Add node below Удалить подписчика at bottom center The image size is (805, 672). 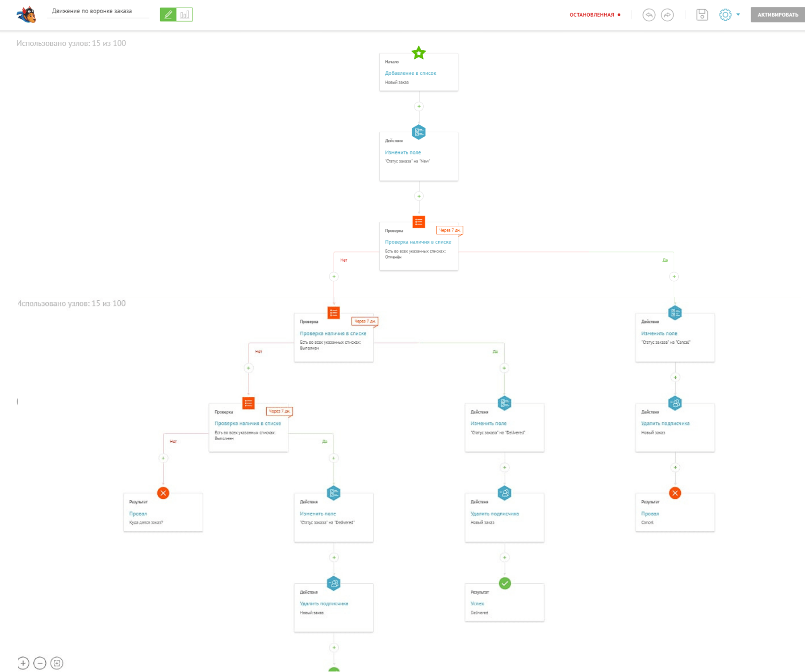point(334,647)
